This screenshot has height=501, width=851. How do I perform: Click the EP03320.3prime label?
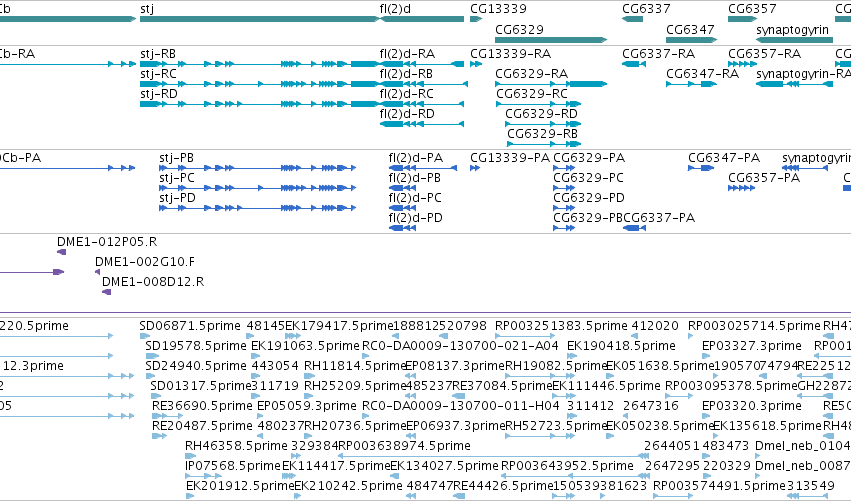[751, 406]
